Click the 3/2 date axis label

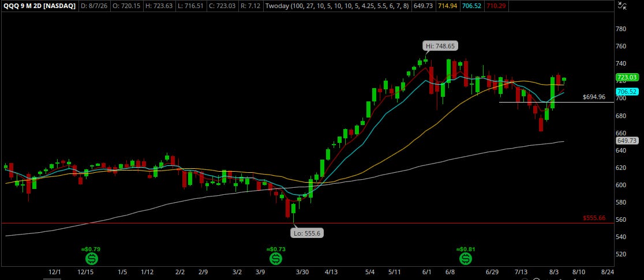tap(237, 272)
